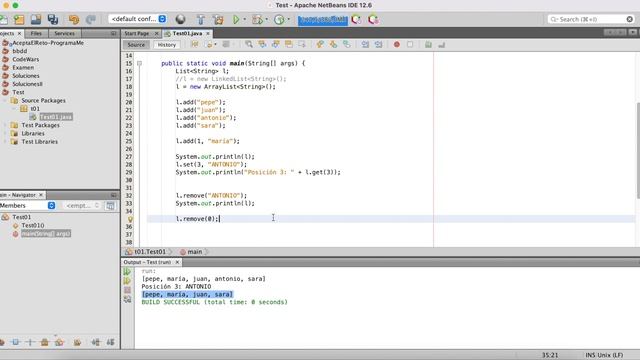Click the Debug Project toolbar icon
The height and width of the screenshot is (360, 640).
(x=258, y=19)
